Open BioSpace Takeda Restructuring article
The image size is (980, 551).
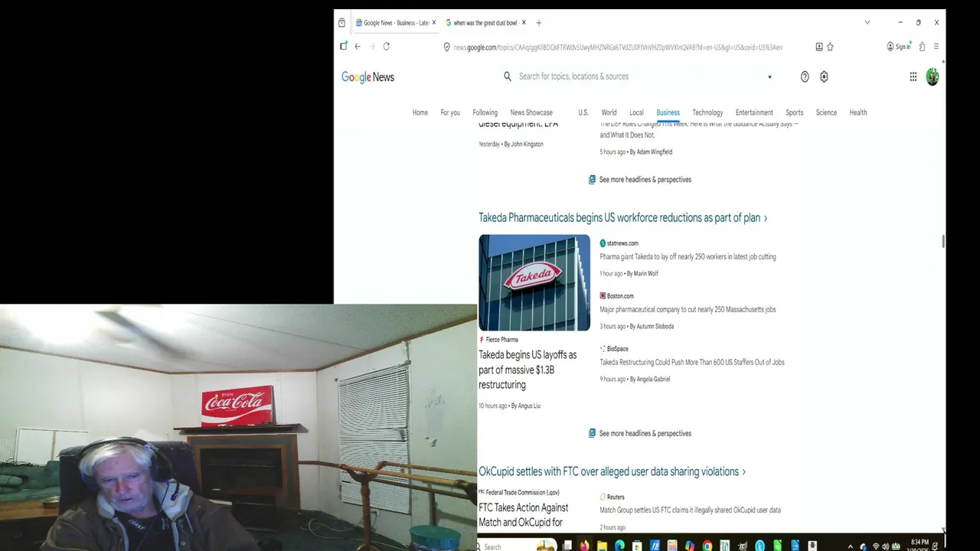tap(692, 363)
